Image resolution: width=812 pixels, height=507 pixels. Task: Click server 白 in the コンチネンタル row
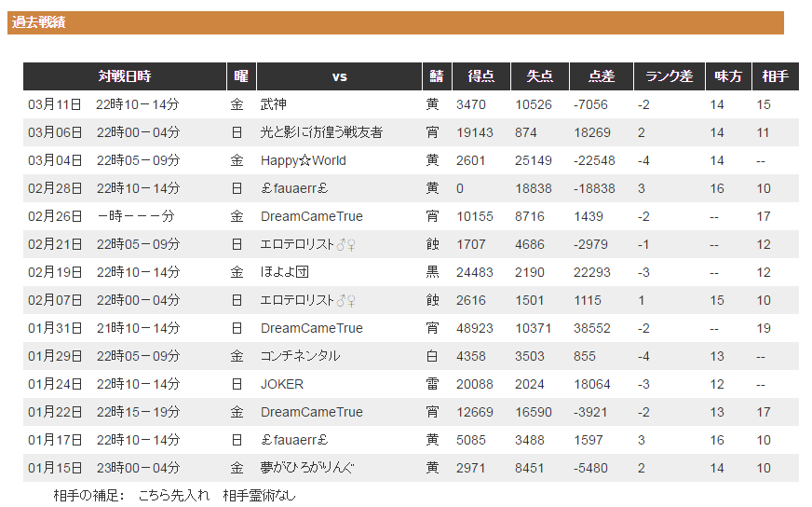click(432, 356)
